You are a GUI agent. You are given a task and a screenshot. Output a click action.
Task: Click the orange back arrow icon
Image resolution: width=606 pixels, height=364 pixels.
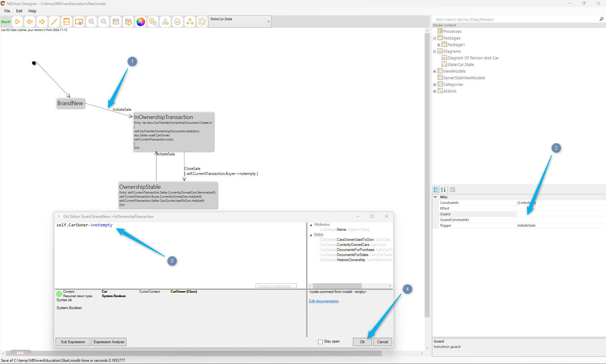point(30,22)
